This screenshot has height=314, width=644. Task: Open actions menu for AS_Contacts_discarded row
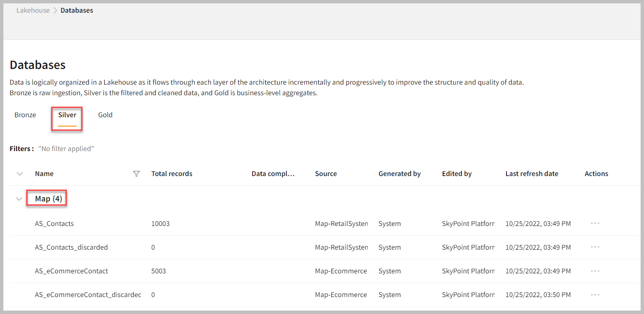tap(595, 247)
